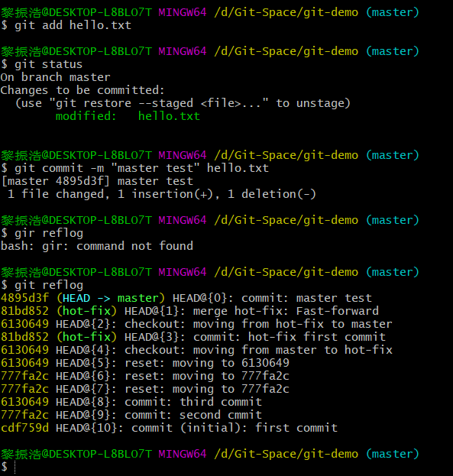Click the HEAD@{8} third commit entry
The image size is (453, 476).
click(131, 402)
